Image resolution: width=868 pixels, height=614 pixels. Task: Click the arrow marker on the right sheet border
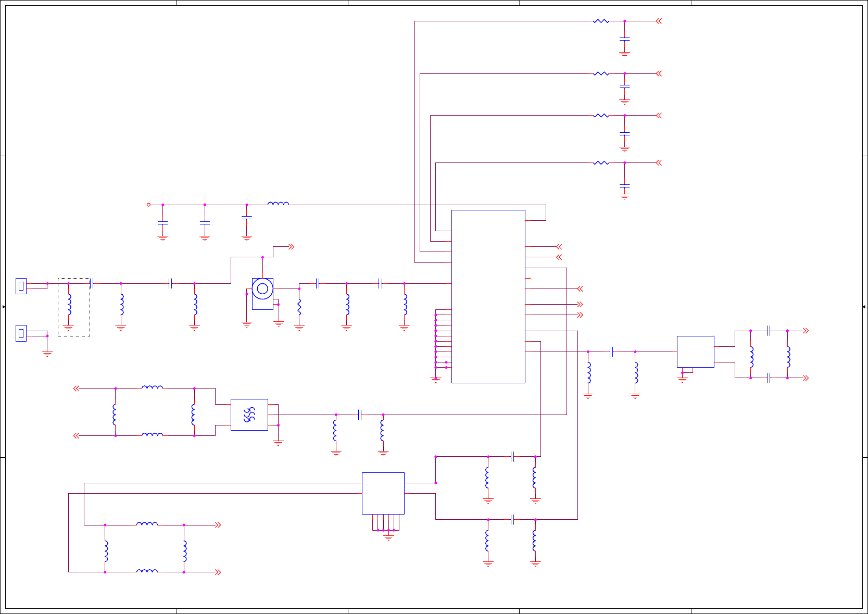(x=864, y=307)
